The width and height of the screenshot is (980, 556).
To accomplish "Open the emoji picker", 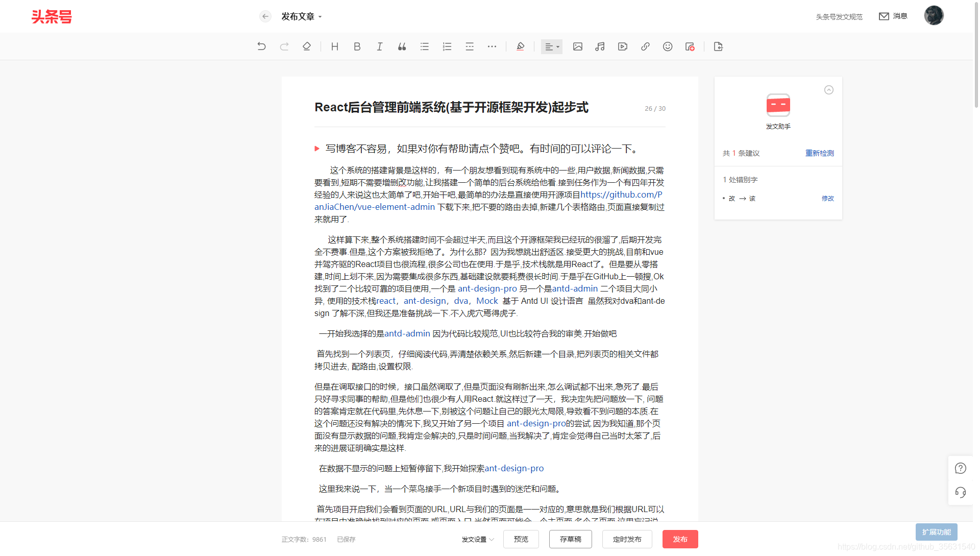I will pos(667,46).
